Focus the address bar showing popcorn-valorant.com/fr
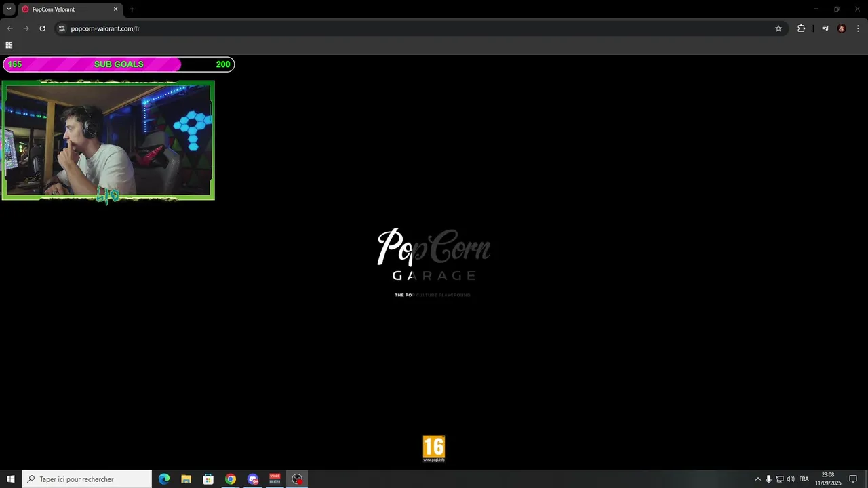 [x=420, y=28]
